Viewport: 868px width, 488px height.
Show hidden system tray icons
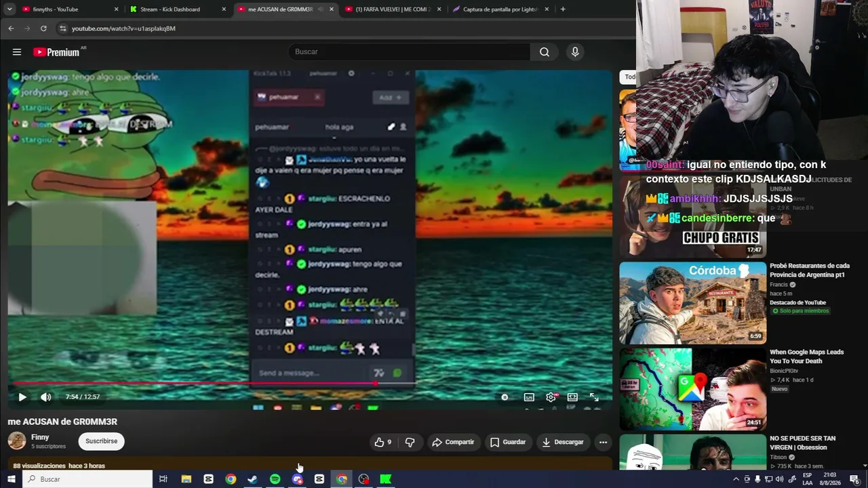coord(736,479)
